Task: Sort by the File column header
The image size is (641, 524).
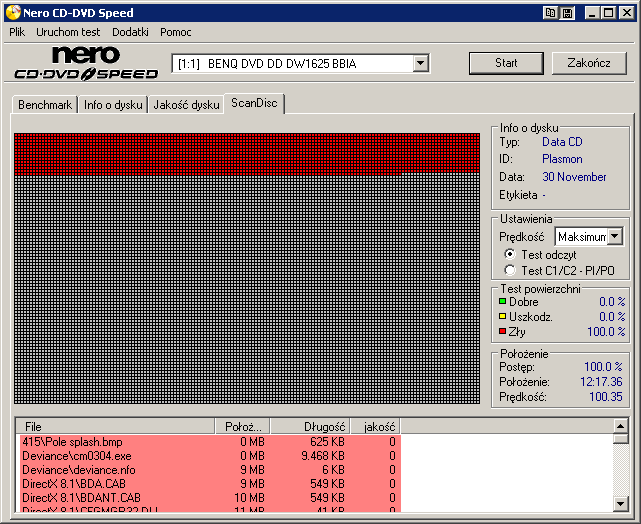Action: (115, 427)
